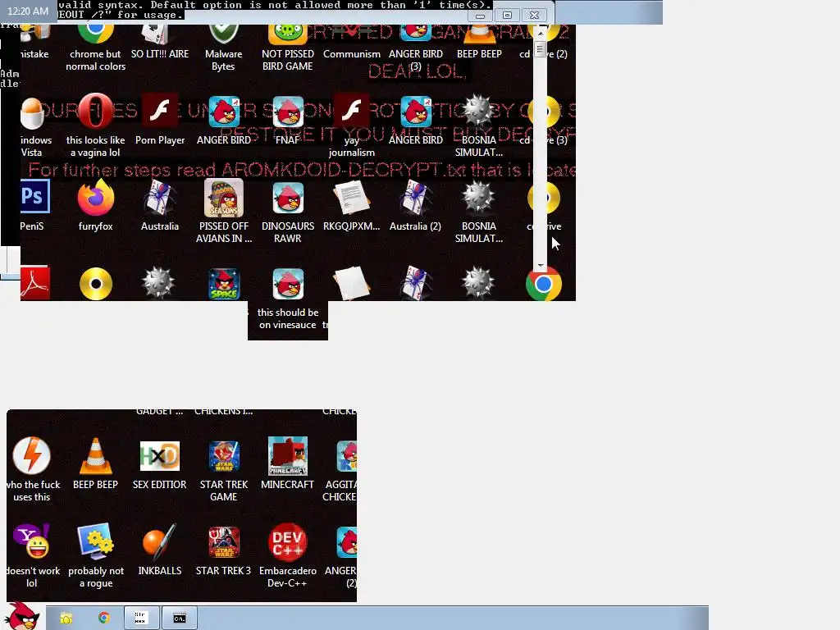Open the SO LIT!!! AIRE solitaire icon
Image resolution: width=840 pixels, height=630 pixels.
coord(160,43)
